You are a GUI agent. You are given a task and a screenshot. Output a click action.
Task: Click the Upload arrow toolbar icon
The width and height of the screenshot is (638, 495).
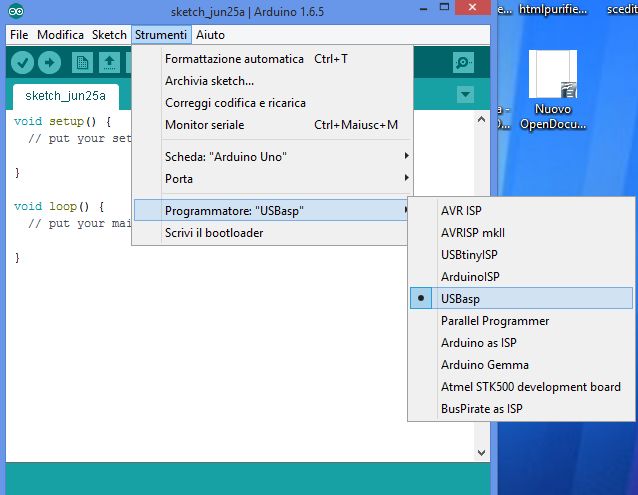point(49,63)
